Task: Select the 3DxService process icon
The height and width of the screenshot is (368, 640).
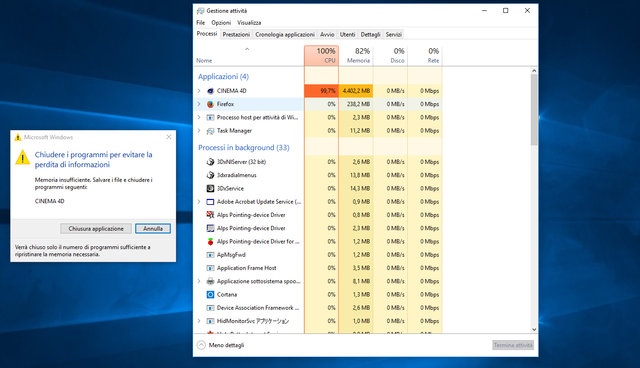Action: pos(210,188)
